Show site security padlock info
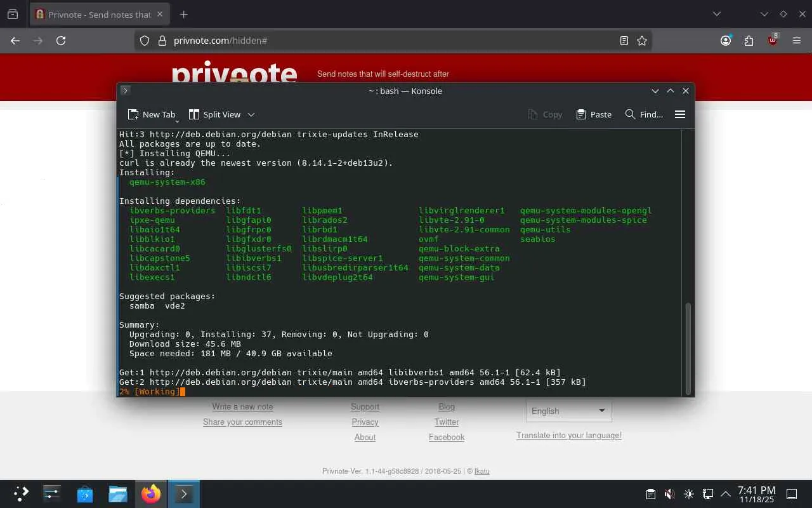The image size is (812, 508). (161, 41)
